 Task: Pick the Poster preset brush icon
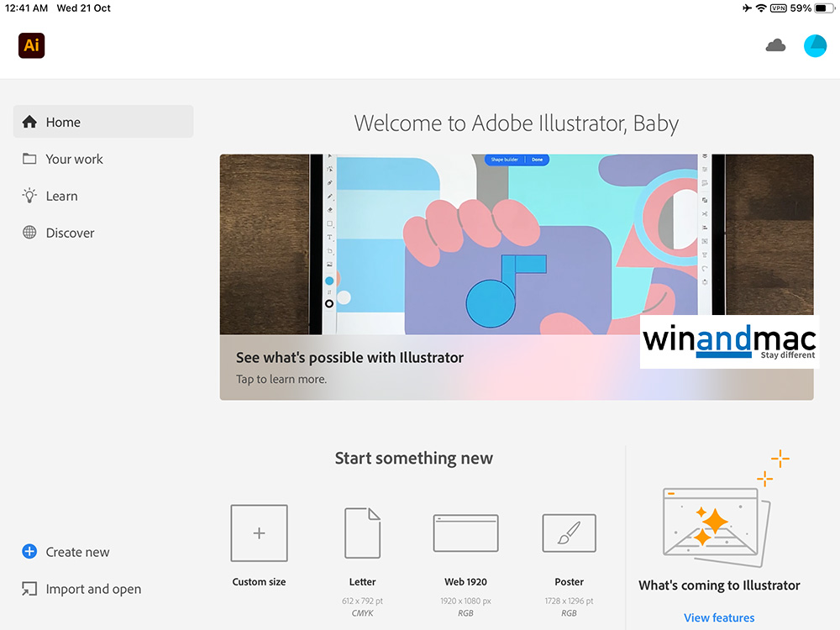(569, 533)
